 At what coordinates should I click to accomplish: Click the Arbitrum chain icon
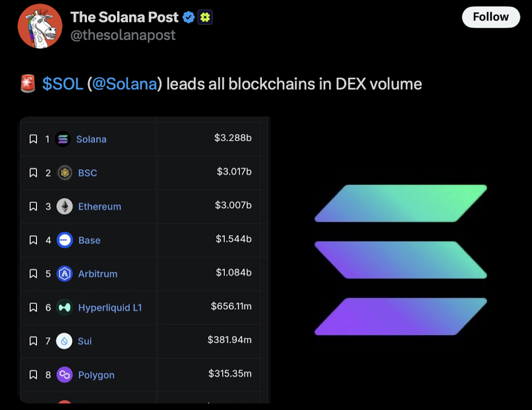[64, 274]
